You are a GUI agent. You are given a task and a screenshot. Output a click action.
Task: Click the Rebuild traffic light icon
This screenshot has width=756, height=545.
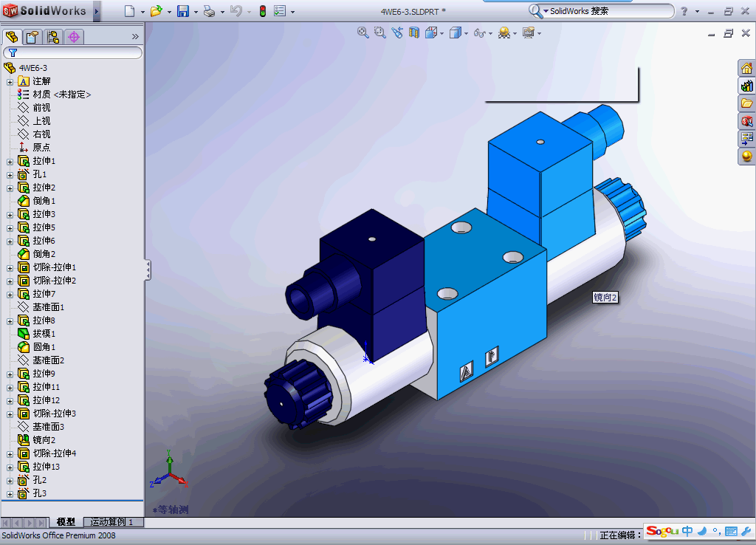point(263,11)
